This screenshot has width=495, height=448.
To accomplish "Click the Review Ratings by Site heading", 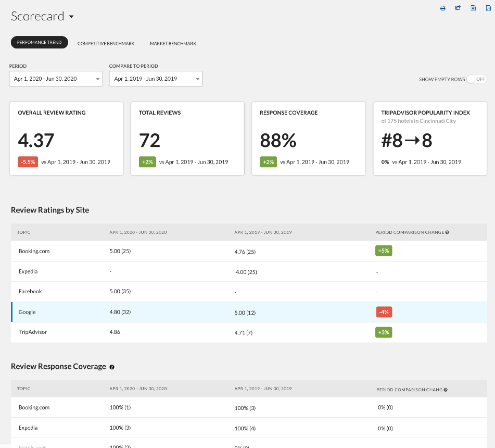I will coord(50,210).
